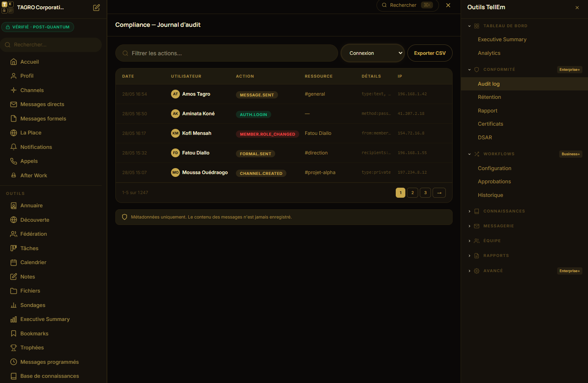Viewport: 588px width, 383px height.
Task: Click the MEMBER.ROLE_CHANGED action tag
Action: point(268,134)
